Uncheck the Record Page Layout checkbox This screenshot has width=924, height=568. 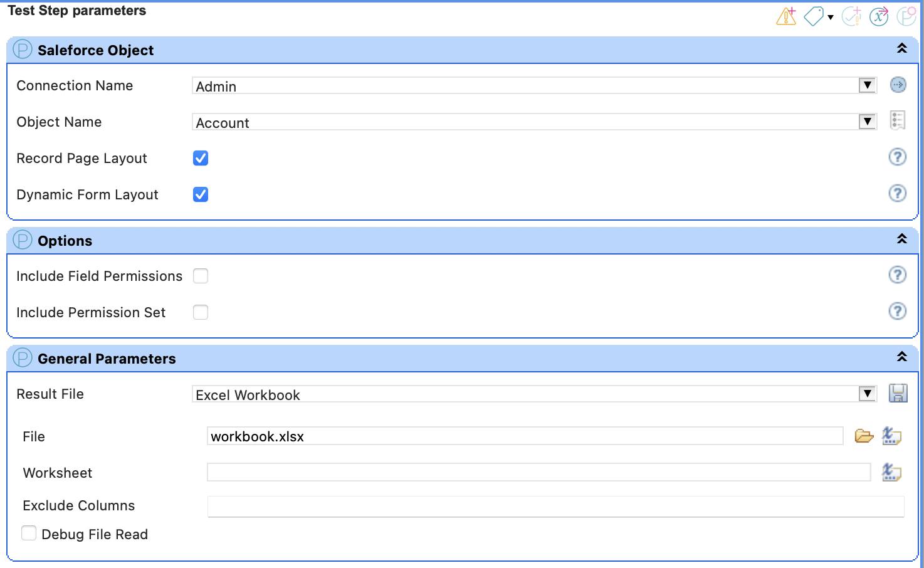[200, 158]
